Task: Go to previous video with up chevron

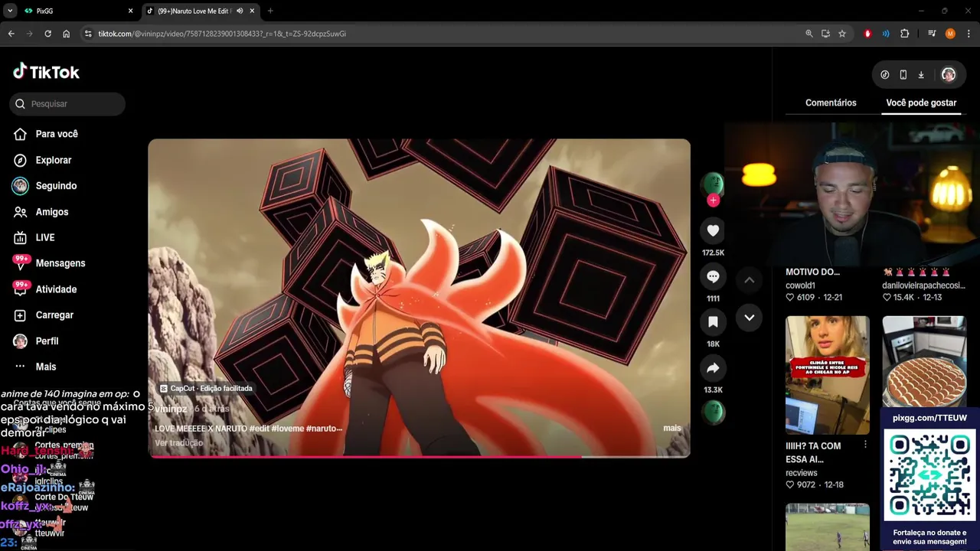Action: pos(749,280)
